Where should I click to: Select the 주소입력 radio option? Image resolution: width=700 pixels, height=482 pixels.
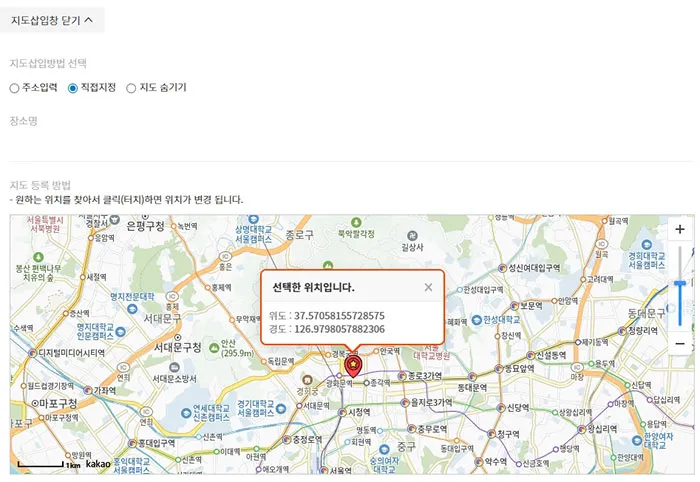coord(14,88)
